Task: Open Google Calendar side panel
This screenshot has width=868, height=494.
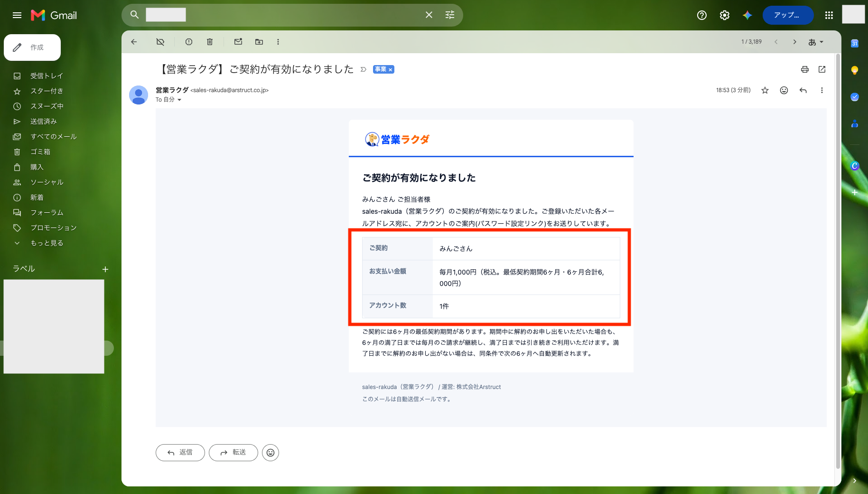Action: [x=855, y=43]
